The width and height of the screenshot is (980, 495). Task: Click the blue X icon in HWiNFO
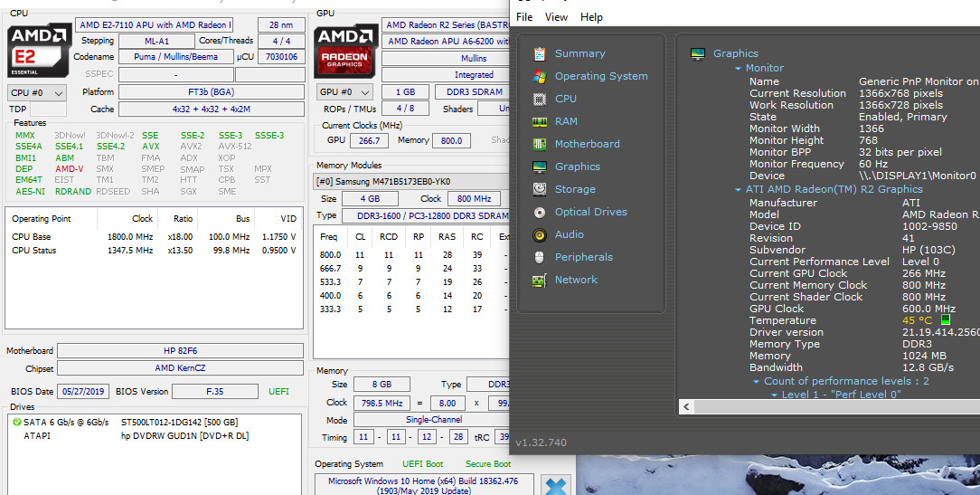[x=556, y=486]
